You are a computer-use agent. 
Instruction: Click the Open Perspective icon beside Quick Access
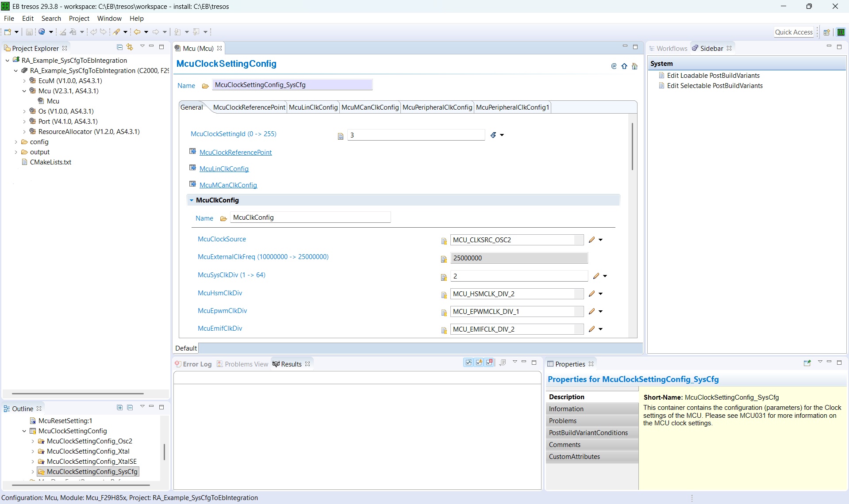826,32
